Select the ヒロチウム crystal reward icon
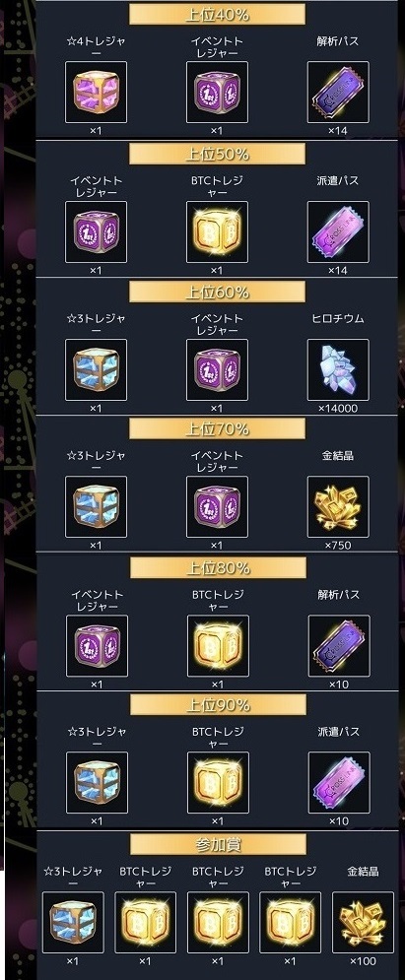 (338, 370)
